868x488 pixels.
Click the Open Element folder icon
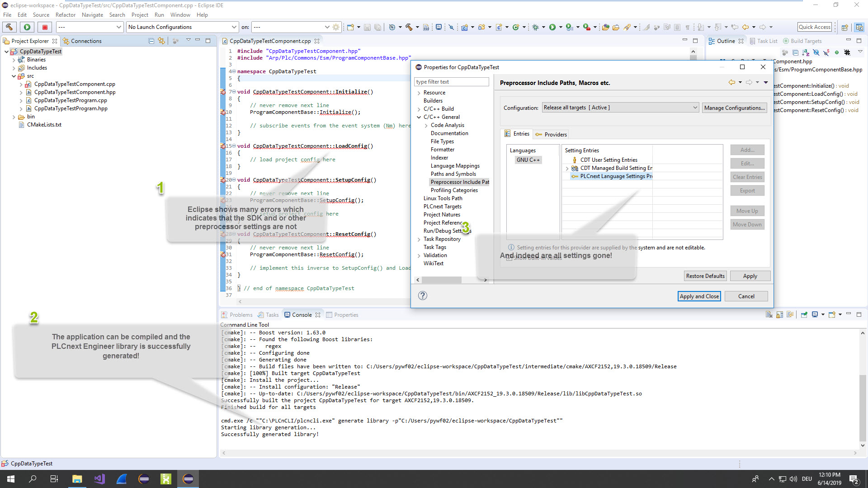coord(606,27)
